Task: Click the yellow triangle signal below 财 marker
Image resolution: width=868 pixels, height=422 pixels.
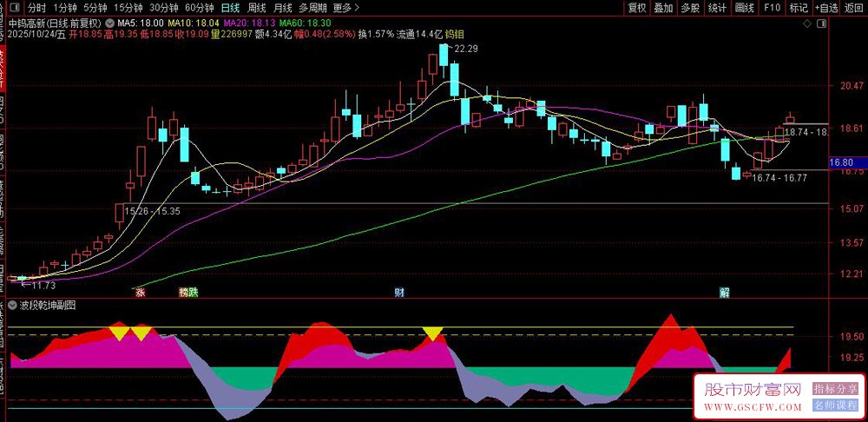Action: 432,333
